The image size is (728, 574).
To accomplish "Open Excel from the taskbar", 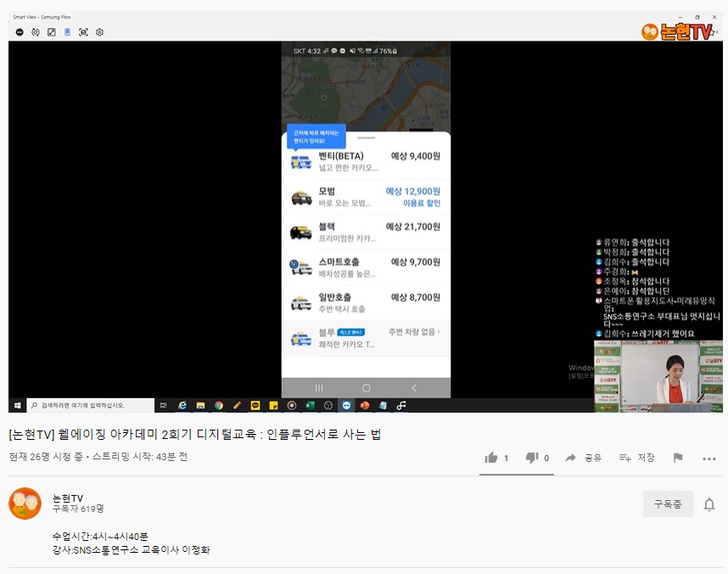I will pyautogui.click(x=311, y=405).
